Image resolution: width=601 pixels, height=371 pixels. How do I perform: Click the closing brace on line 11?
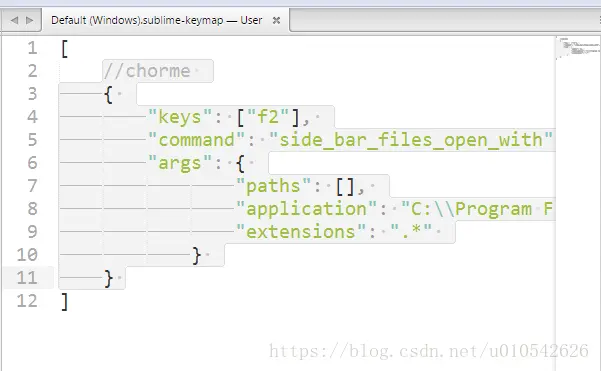108,279
